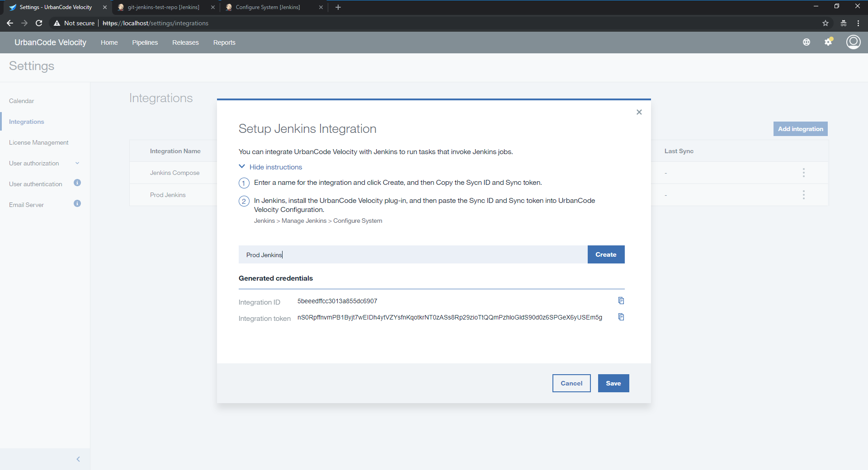Click the info icon beside User authentication
This screenshot has height=470, width=868.
pos(77,183)
